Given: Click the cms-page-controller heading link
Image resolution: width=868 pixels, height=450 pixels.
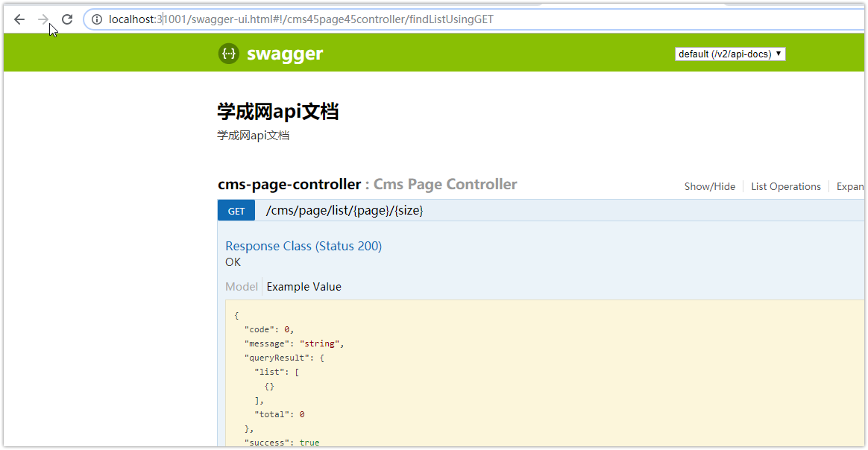Looking at the screenshot, I should point(289,184).
